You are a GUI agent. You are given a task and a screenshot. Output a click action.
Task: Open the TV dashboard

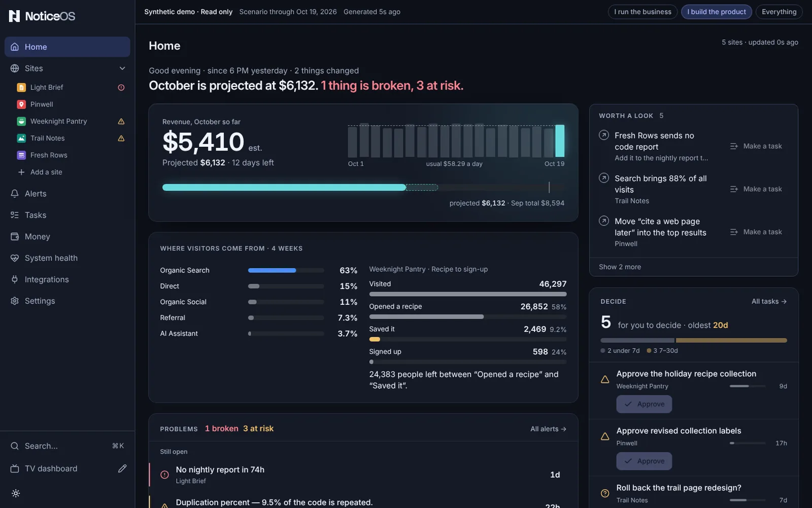[51, 468]
